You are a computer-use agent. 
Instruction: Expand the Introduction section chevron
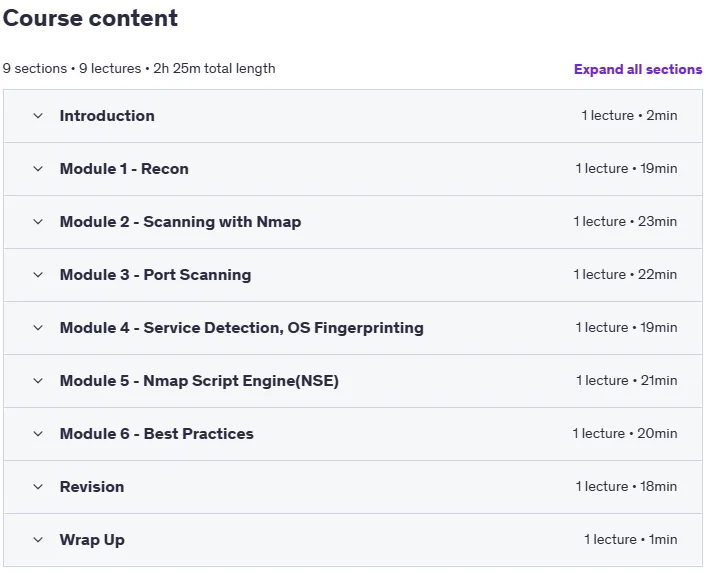(38, 116)
